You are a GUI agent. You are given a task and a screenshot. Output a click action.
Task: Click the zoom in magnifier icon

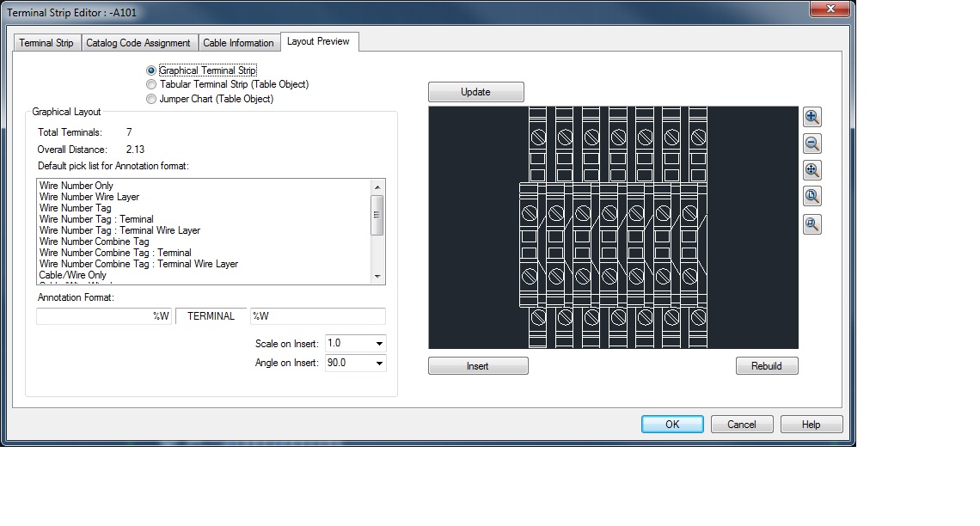tap(812, 117)
